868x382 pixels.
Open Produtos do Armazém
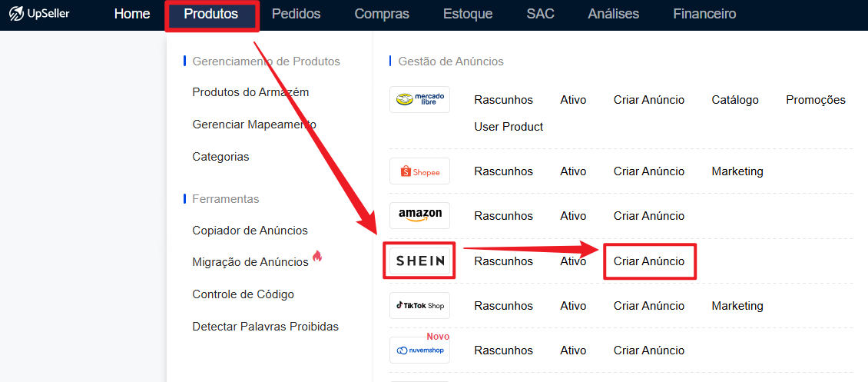coord(250,92)
